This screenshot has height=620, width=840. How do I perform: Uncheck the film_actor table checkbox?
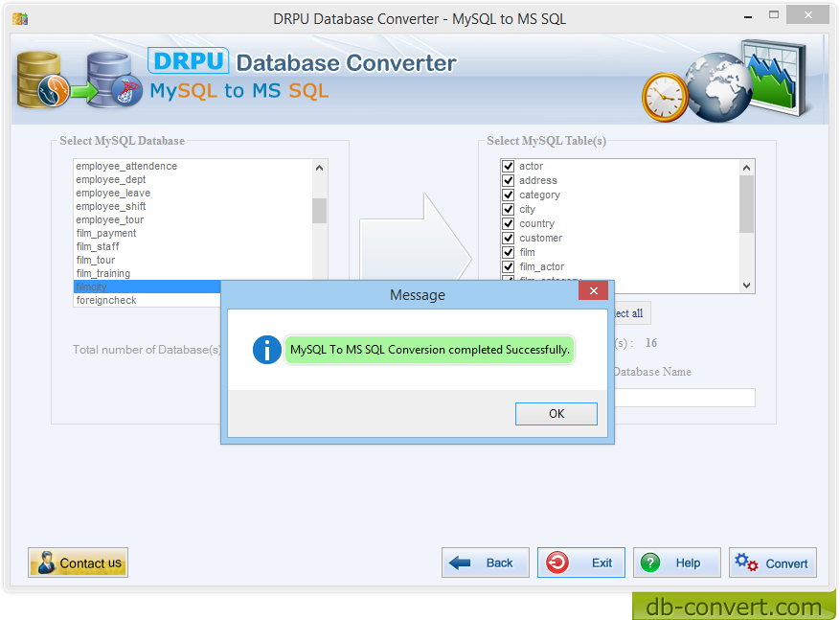point(509,266)
